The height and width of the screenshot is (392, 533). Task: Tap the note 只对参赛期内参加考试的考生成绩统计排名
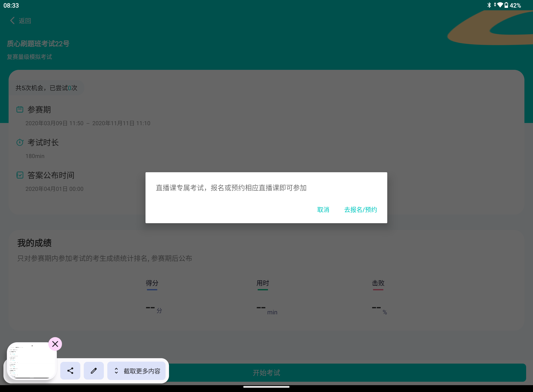[x=105, y=258]
